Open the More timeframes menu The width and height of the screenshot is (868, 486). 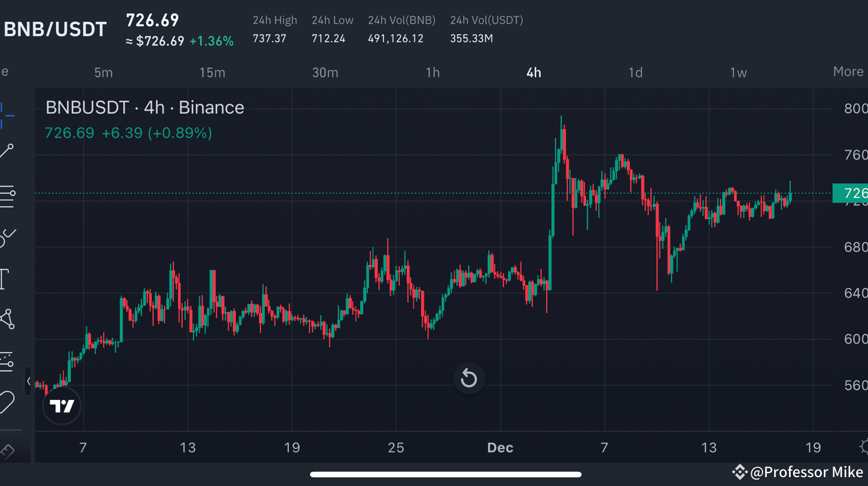(847, 71)
